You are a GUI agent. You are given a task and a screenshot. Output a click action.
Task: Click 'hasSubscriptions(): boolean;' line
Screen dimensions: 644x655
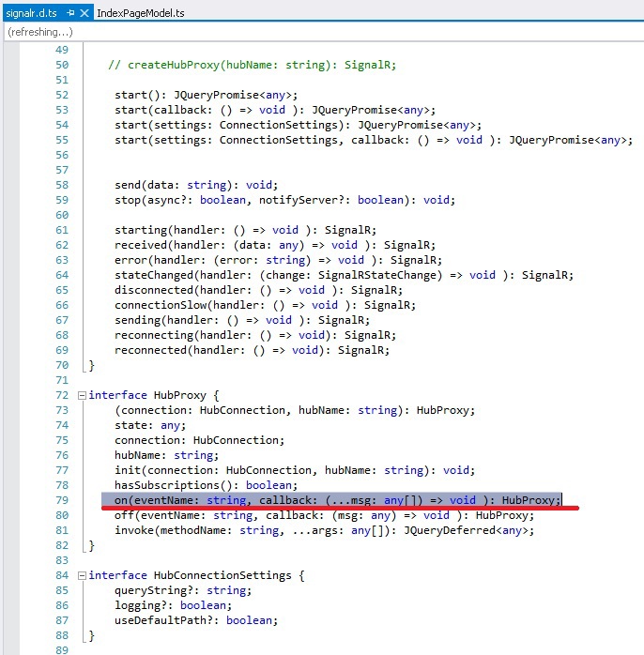206,485
